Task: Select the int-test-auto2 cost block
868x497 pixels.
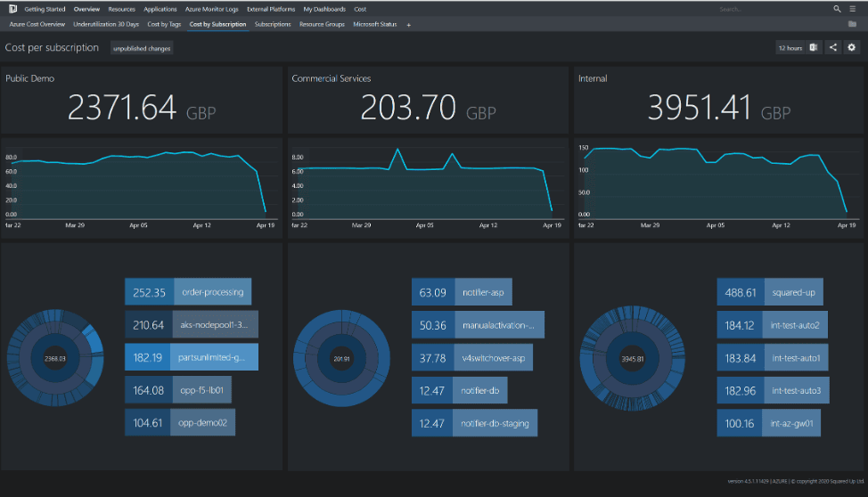Action: [x=773, y=325]
